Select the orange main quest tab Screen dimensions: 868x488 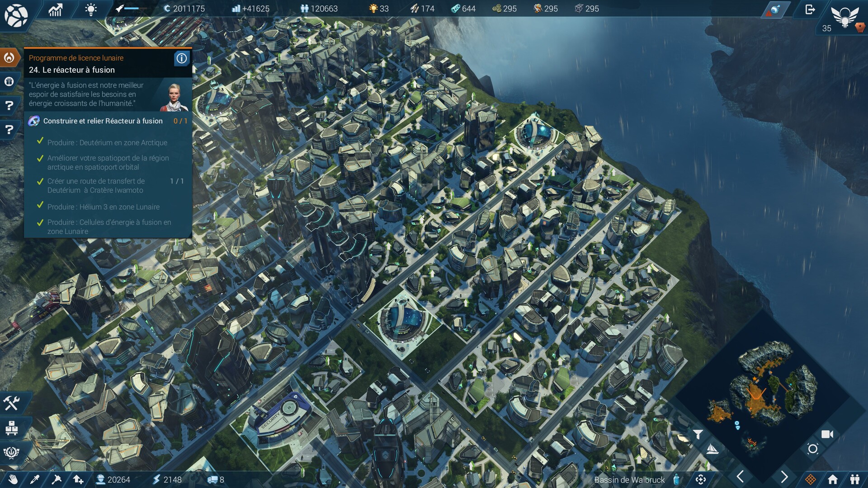point(9,57)
